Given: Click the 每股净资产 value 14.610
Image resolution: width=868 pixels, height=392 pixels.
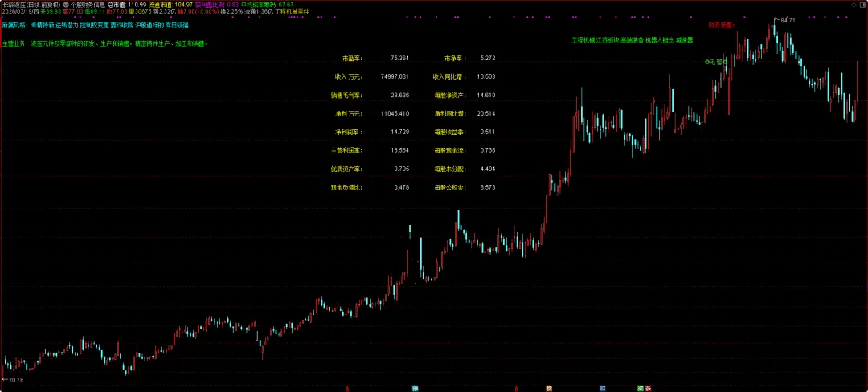Looking at the screenshot, I should click(x=486, y=95).
